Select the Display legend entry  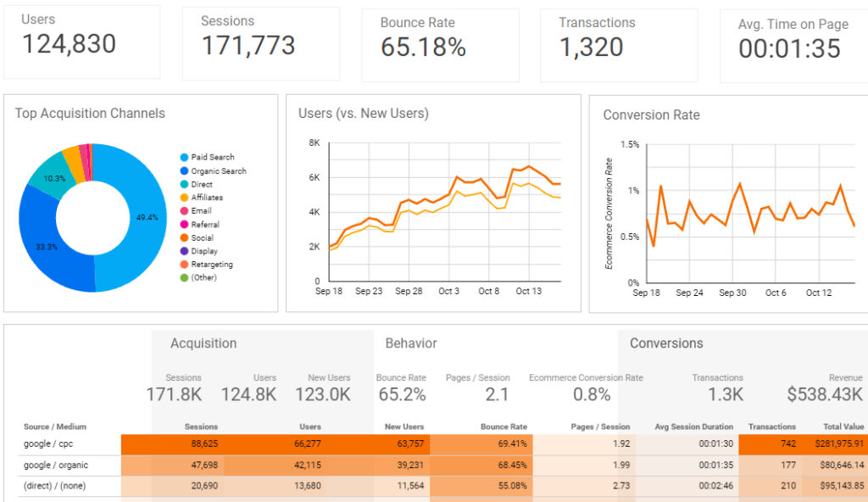tap(199, 251)
